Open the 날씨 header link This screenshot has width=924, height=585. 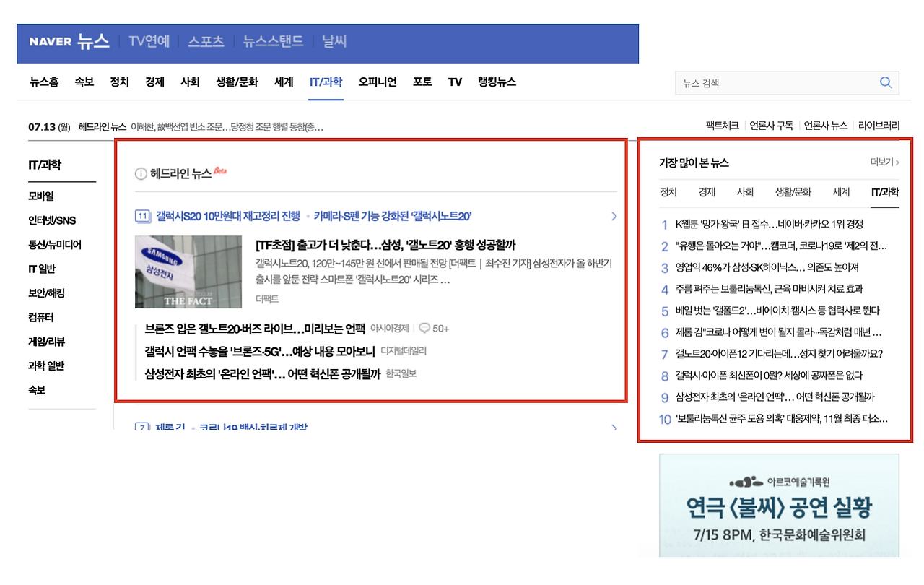pyautogui.click(x=334, y=41)
